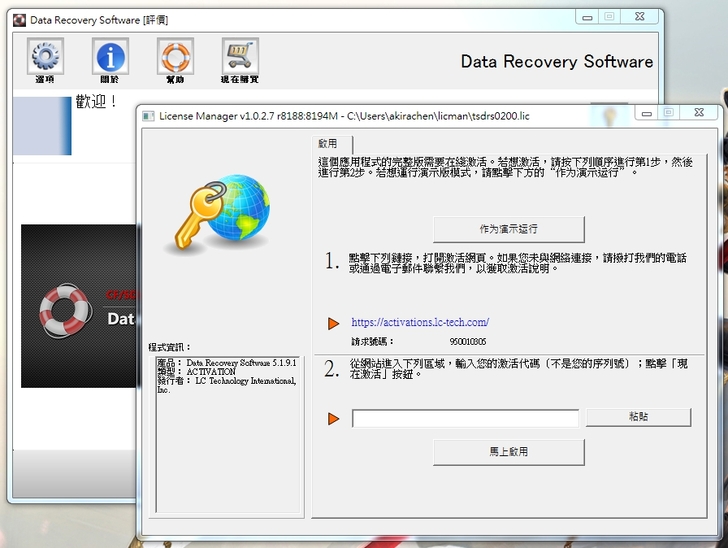Select the 程式資訊 label

tap(169, 347)
